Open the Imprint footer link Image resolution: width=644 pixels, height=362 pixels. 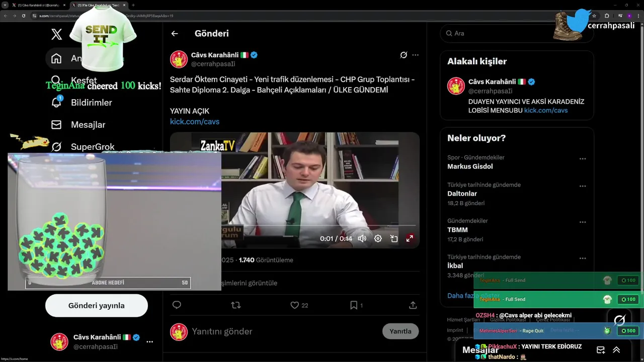[455, 330]
